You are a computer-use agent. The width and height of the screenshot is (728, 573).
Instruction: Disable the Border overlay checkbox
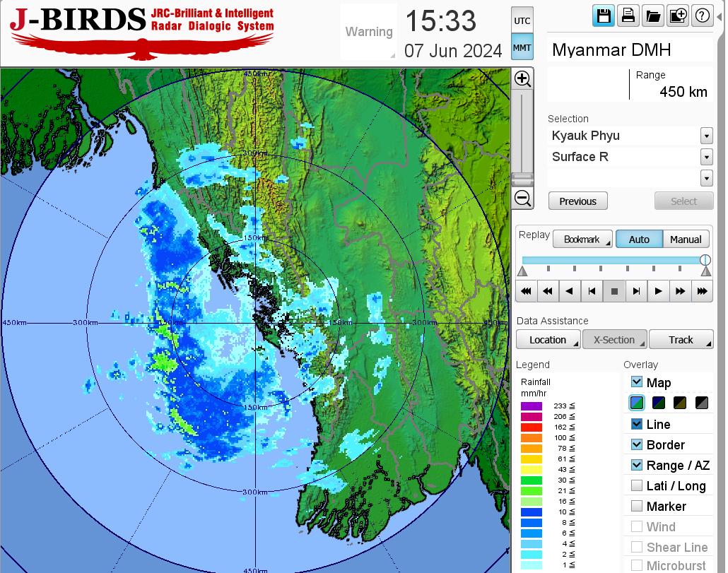637,444
